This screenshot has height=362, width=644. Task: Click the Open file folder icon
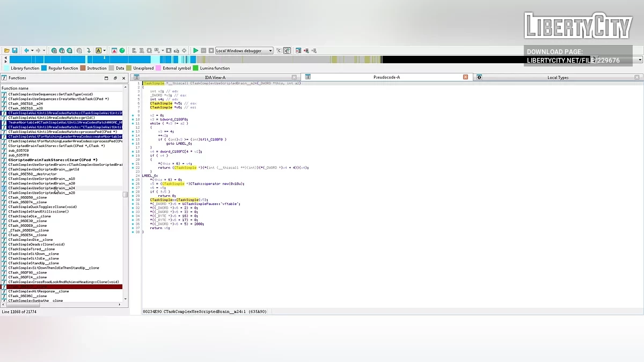(x=6, y=50)
